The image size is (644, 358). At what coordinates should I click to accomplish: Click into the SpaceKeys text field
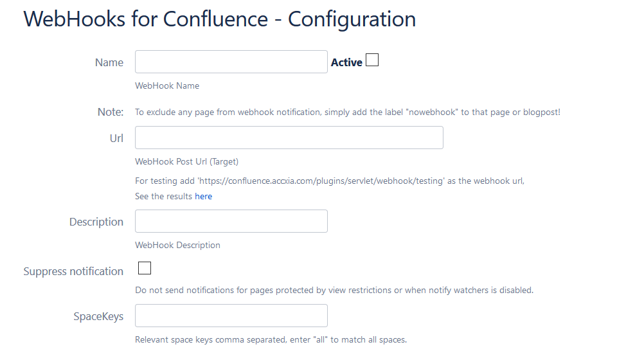tap(231, 316)
